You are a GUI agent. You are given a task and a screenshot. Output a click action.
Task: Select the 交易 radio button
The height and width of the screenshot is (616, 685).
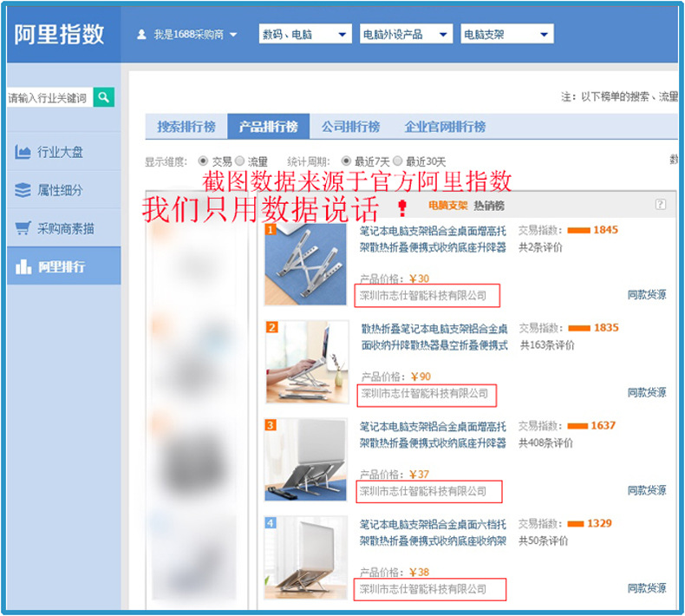coord(204,161)
